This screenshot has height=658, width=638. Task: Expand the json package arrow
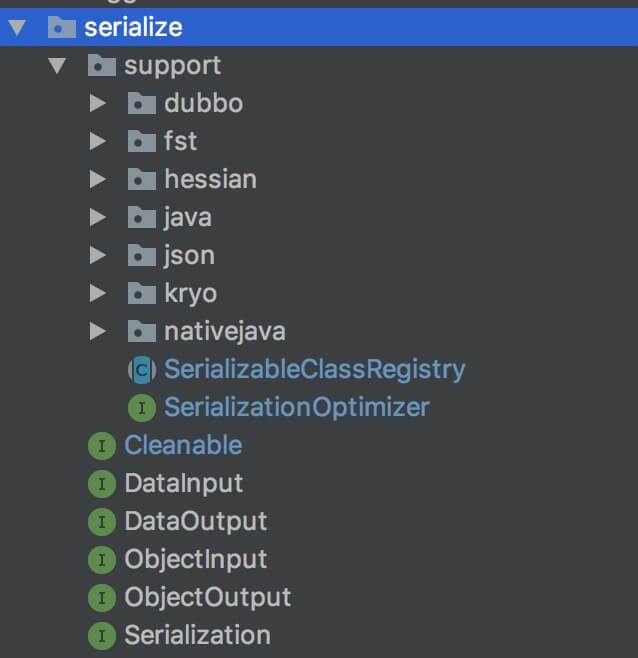pos(97,255)
